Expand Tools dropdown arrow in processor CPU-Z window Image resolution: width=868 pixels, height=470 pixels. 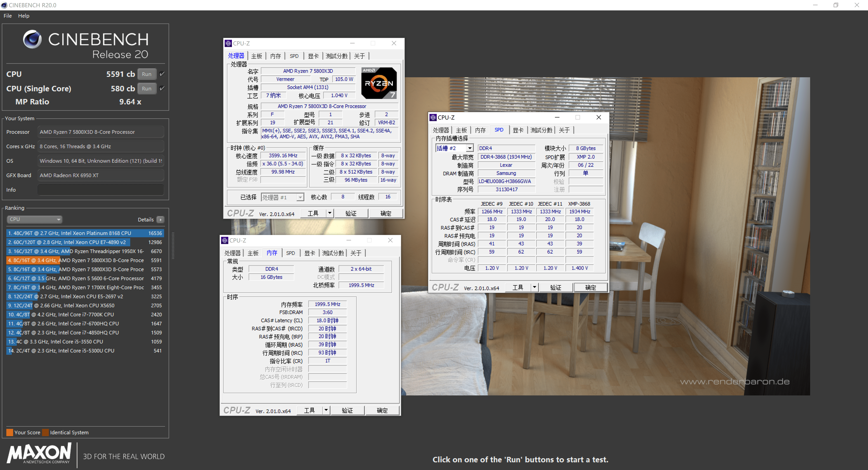330,213
